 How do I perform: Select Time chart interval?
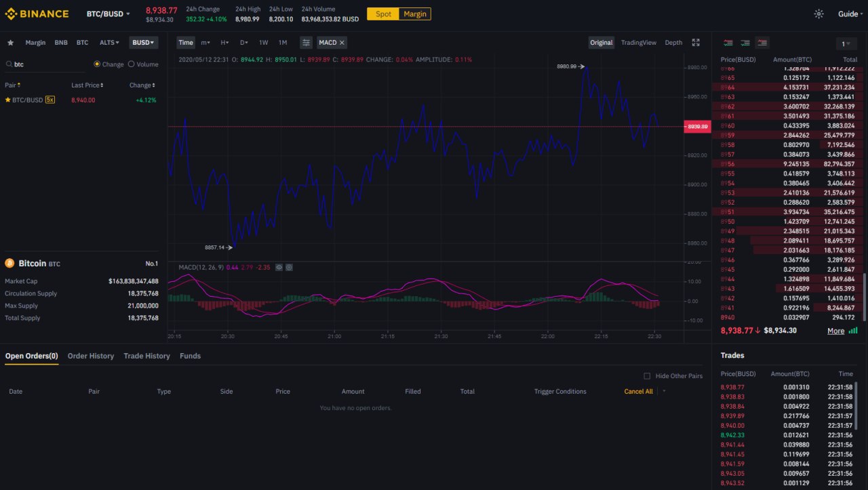(186, 43)
